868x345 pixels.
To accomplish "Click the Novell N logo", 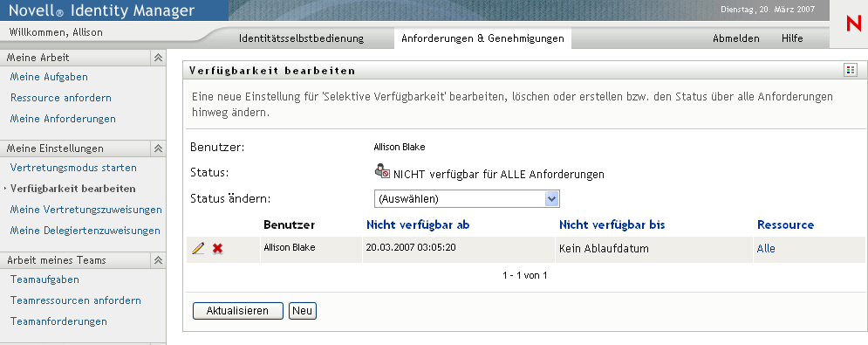I will click(854, 24).
